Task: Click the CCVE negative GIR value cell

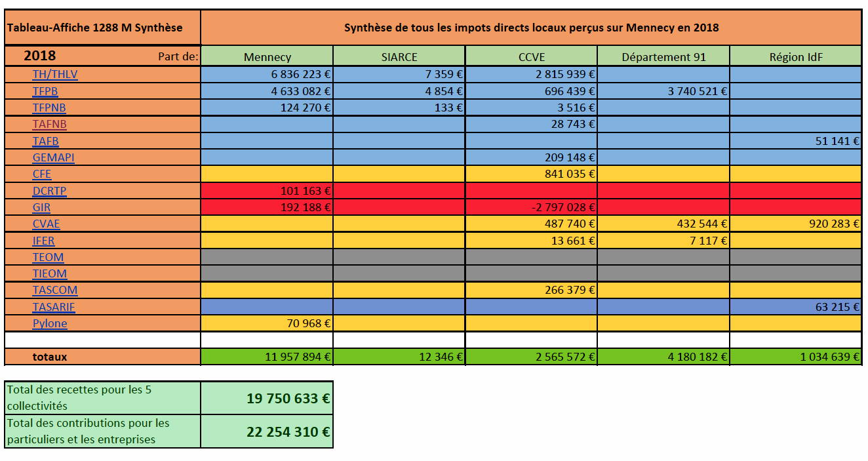Action: coord(531,207)
